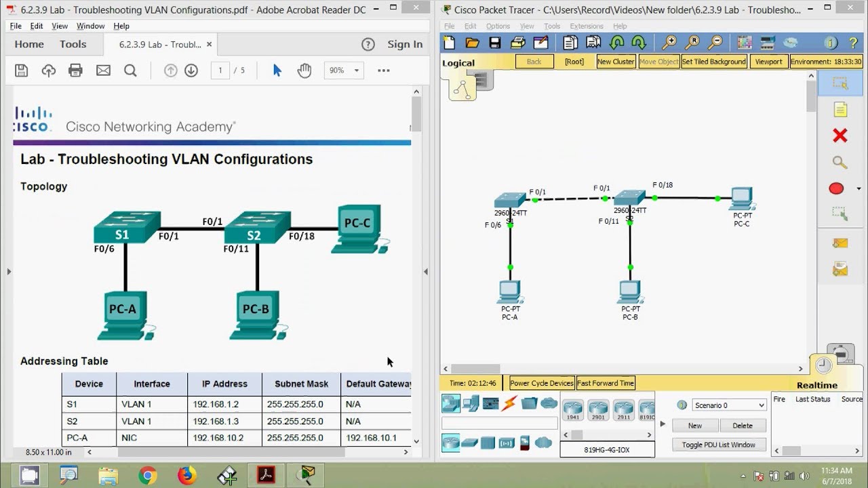Open the Activity Wizard icon
The image size is (868, 488).
point(540,43)
